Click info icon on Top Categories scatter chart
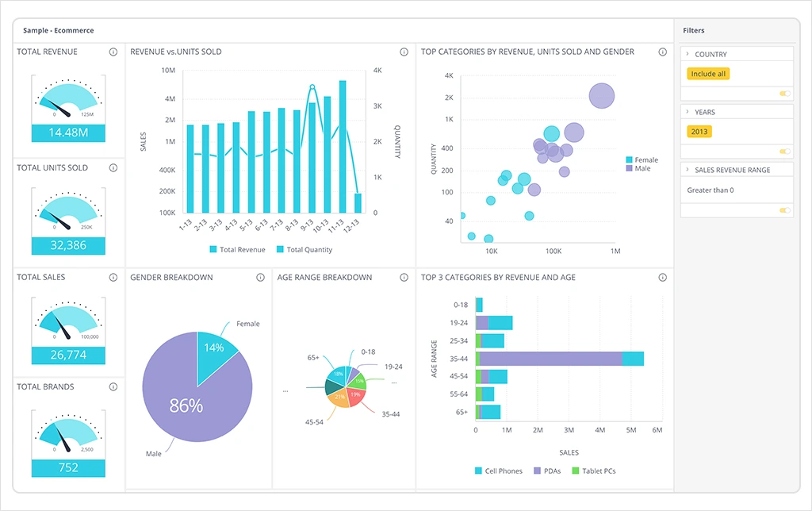This screenshot has width=812, height=511. (x=662, y=52)
